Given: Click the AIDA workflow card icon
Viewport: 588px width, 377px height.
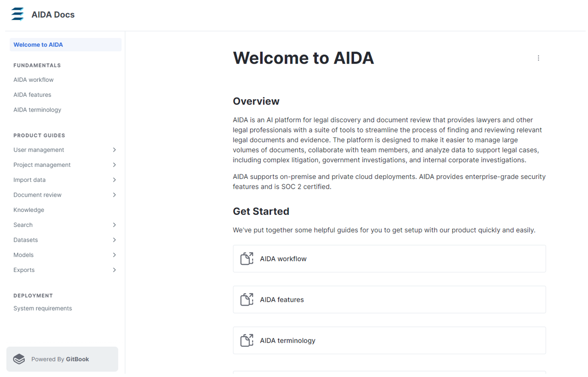Looking at the screenshot, I should [247, 258].
